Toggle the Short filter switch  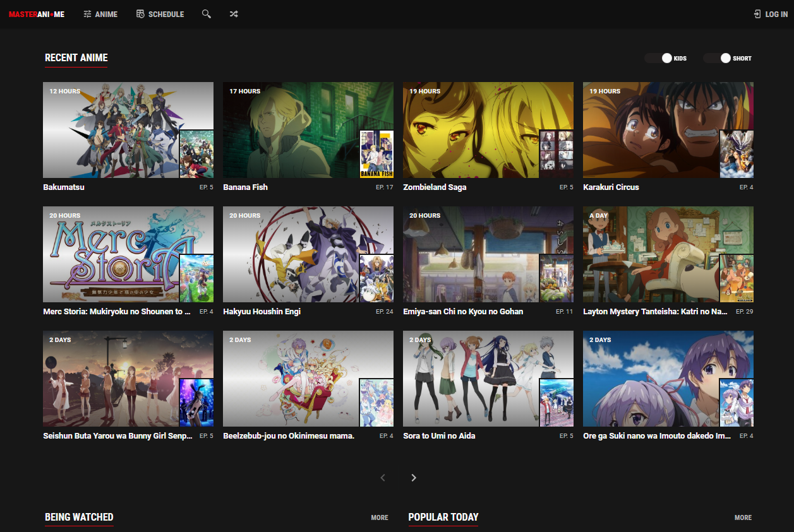717,58
